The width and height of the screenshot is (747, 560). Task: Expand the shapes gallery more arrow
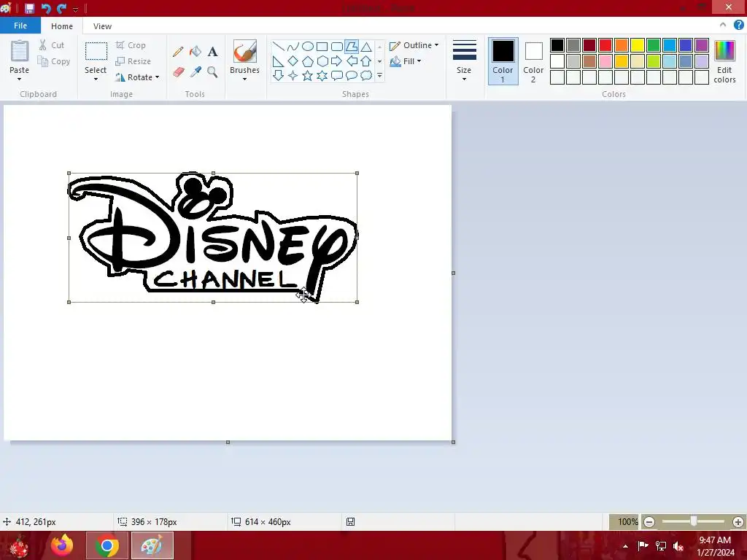click(379, 75)
